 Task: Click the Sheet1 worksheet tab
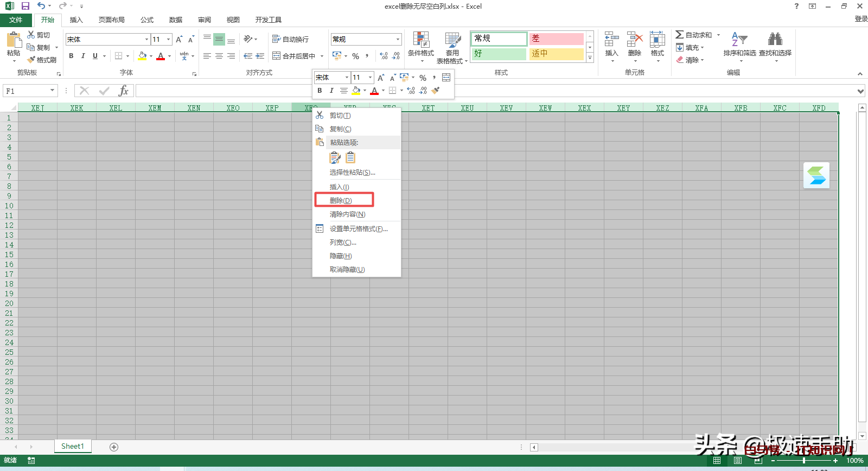pyautogui.click(x=73, y=446)
